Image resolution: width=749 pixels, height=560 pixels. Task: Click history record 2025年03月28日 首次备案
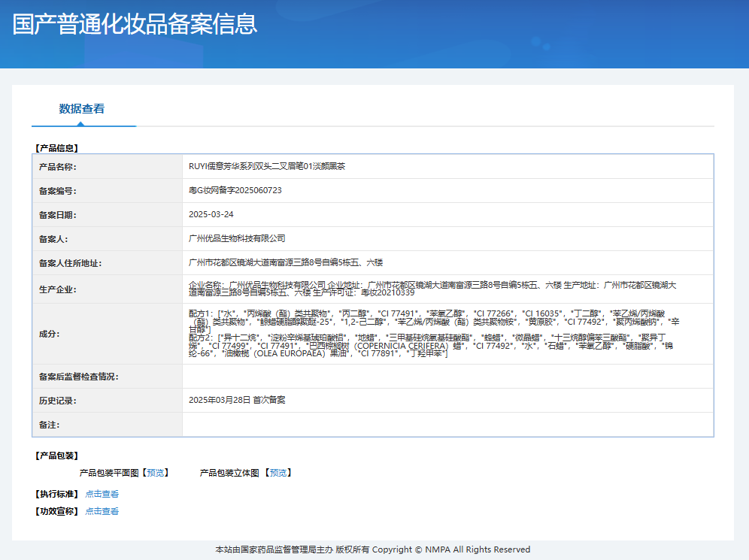pyautogui.click(x=237, y=400)
